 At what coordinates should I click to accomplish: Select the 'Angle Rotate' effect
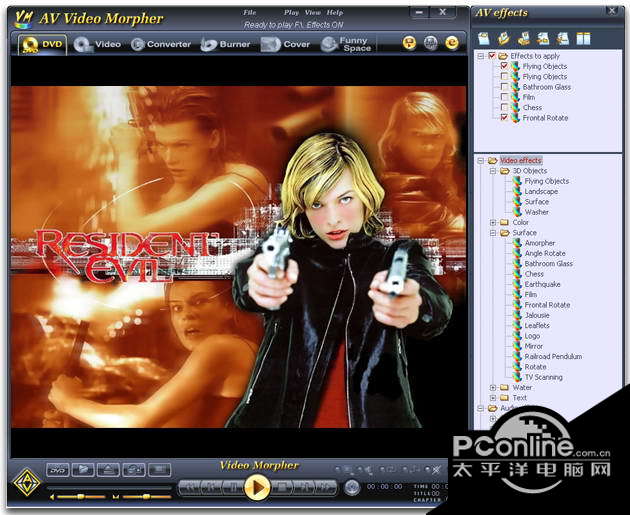[x=545, y=253]
